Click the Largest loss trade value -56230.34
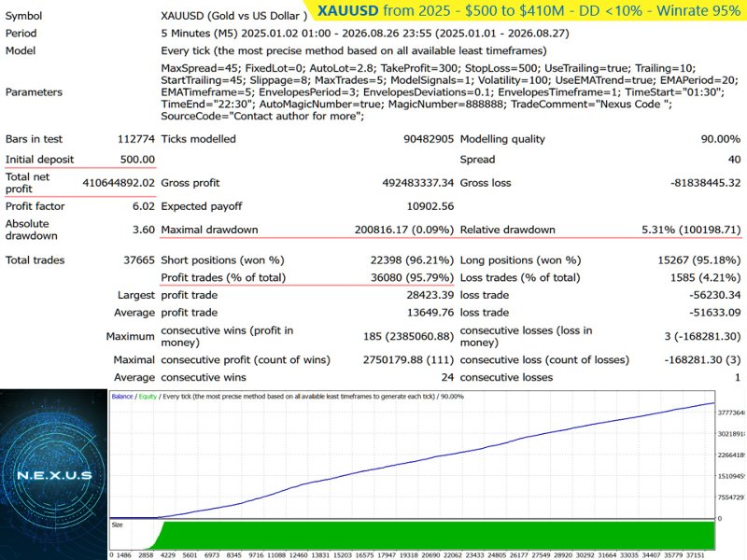Screen dimensions: 747x560 coord(714,295)
